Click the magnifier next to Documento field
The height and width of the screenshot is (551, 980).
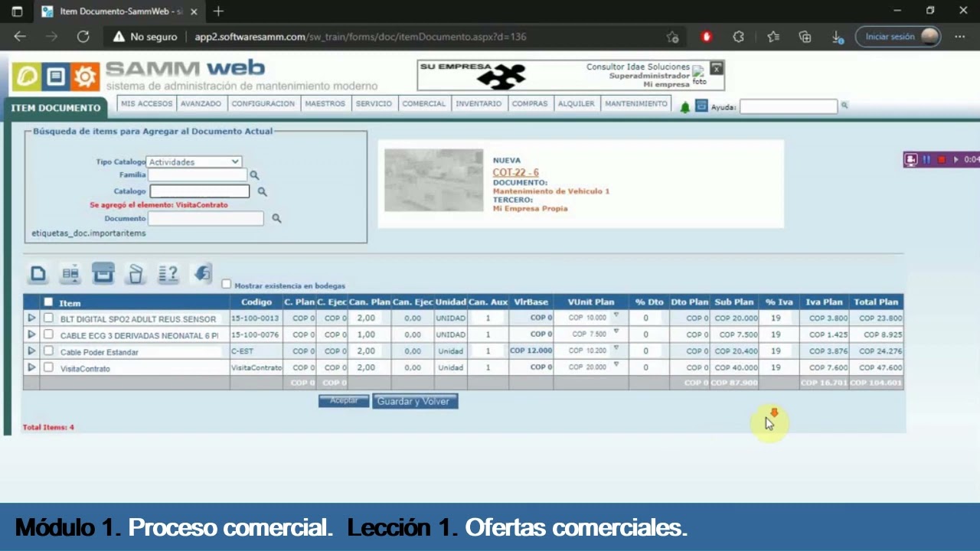(x=276, y=219)
